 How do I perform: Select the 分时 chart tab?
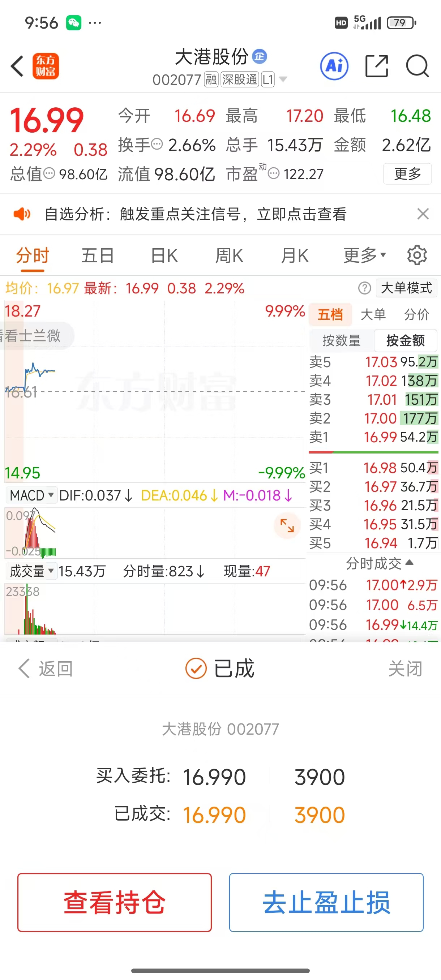pyautogui.click(x=33, y=255)
